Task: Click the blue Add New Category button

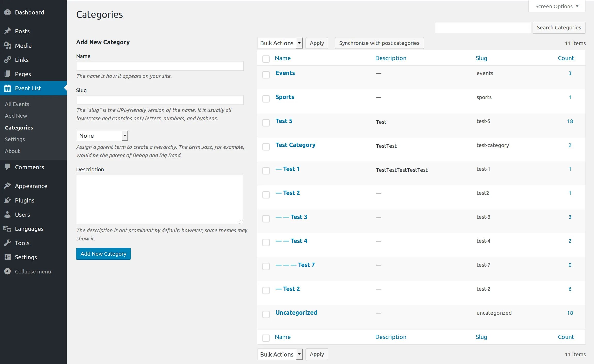Action: point(103,254)
